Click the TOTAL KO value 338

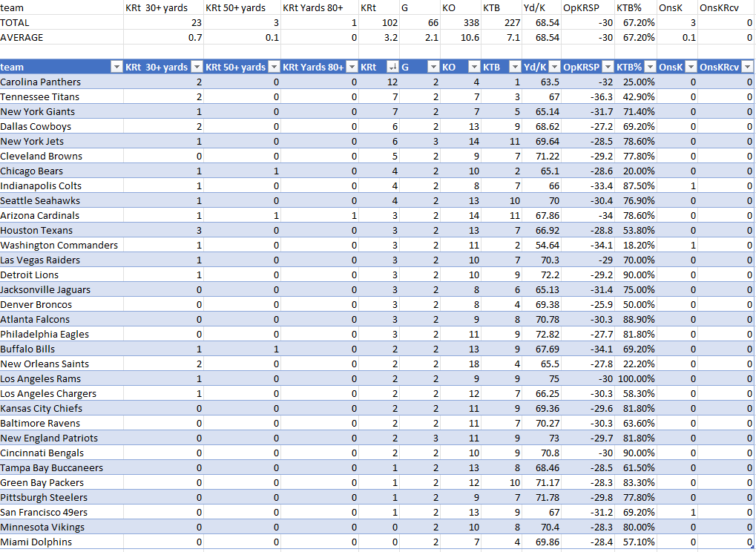click(x=461, y=23)
